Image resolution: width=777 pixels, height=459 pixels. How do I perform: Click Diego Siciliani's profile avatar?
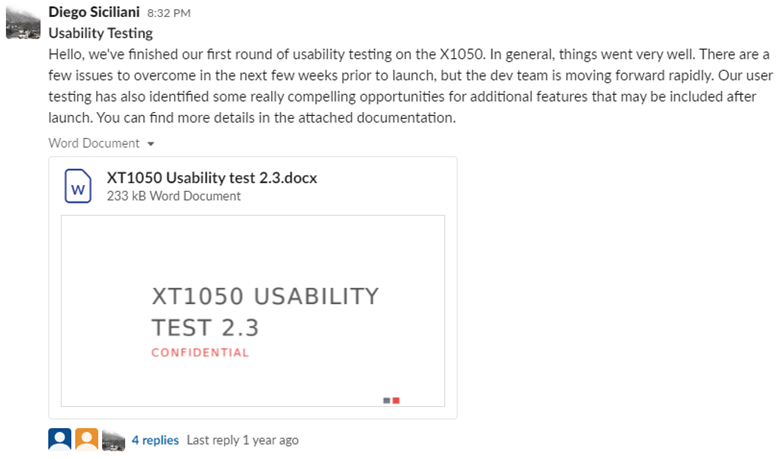pyautogui.click(x=23, y=22)
